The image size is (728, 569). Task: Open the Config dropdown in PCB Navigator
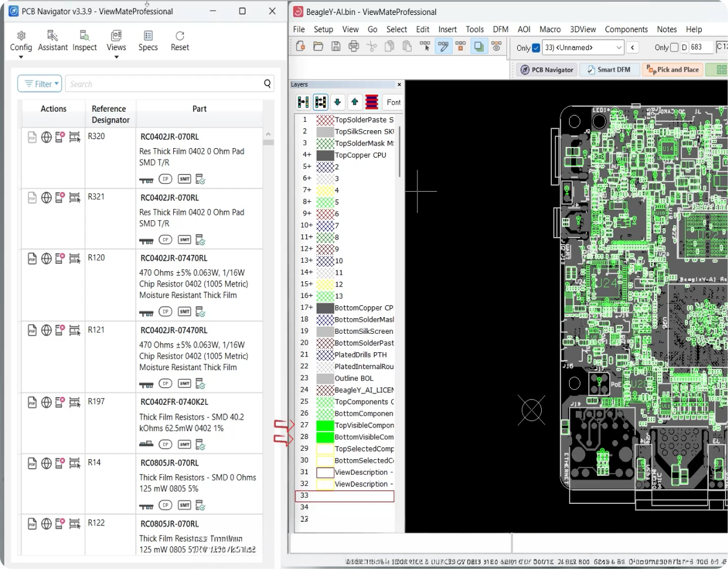(21, 45)
